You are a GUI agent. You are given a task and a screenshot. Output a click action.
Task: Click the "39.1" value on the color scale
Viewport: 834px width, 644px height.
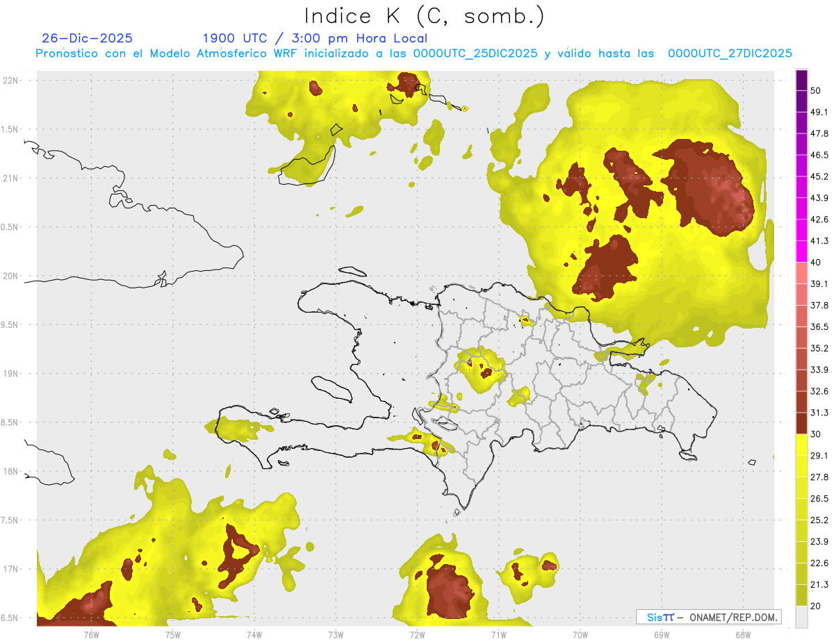pyautogui.click(x=820, y=283)
